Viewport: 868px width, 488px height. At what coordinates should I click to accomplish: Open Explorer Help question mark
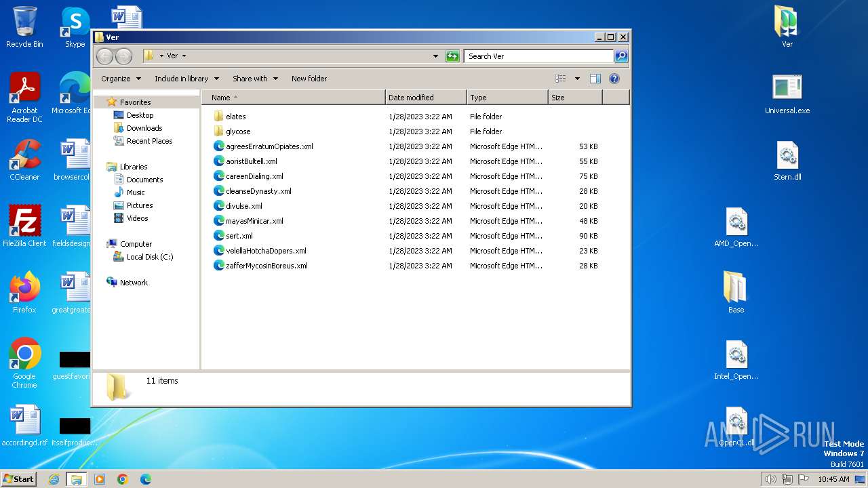pos(614,79)
